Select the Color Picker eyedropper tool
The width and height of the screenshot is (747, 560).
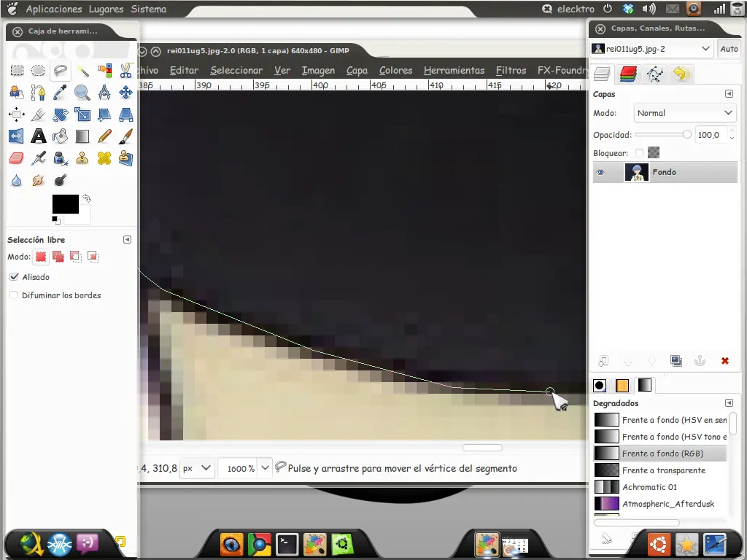tap(60, 93)
